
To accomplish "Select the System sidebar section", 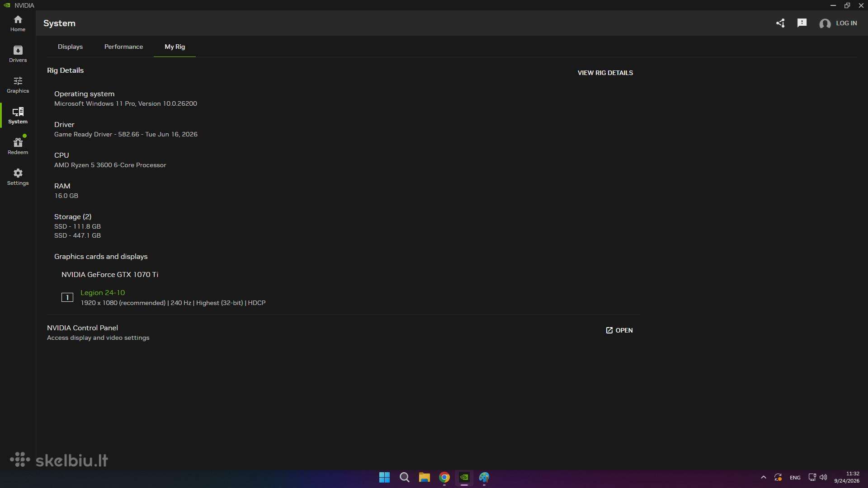I will click(18, 116).
